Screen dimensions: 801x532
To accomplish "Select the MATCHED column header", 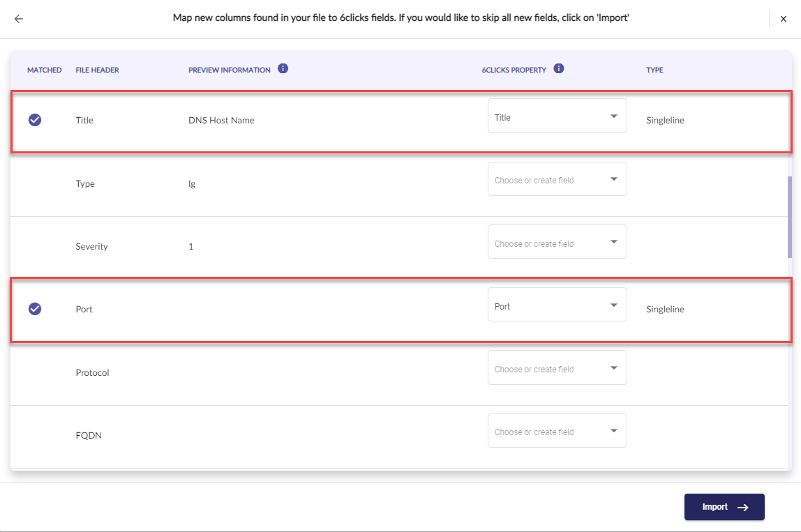I will coord(45,70).
